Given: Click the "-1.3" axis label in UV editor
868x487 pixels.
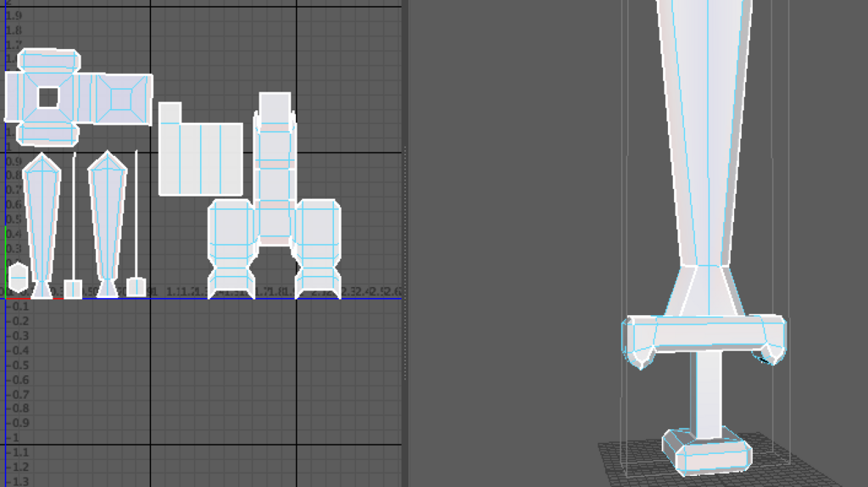Looking at the screenshot, I should point(19,481).
